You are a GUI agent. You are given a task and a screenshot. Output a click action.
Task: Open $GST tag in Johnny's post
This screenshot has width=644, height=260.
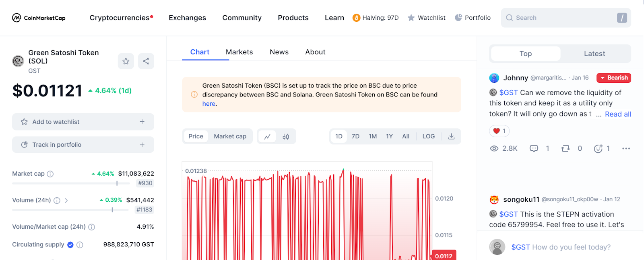[508, 93]
